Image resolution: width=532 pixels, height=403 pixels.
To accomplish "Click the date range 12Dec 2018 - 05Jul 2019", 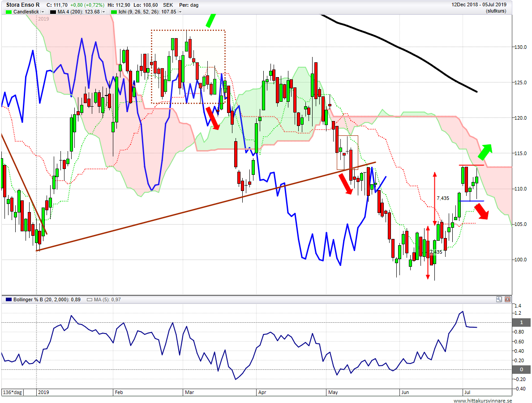I will pyautogui.click(x=479, y=5).
